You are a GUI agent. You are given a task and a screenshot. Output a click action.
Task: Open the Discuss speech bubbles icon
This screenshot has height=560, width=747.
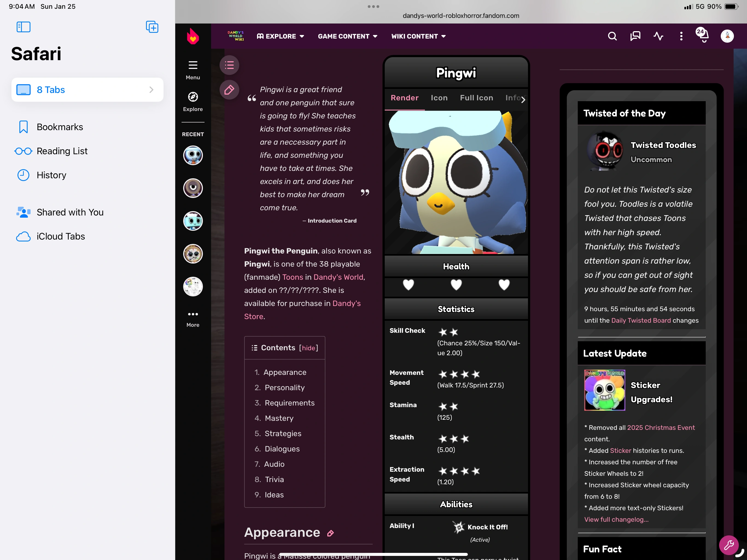coord(635,36)
